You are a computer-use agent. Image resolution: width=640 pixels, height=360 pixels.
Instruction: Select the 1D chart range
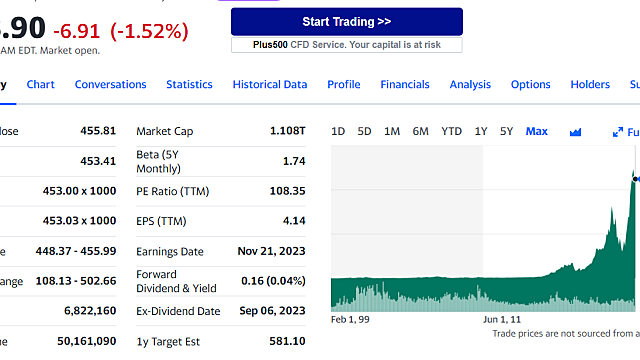coord(338,131)
